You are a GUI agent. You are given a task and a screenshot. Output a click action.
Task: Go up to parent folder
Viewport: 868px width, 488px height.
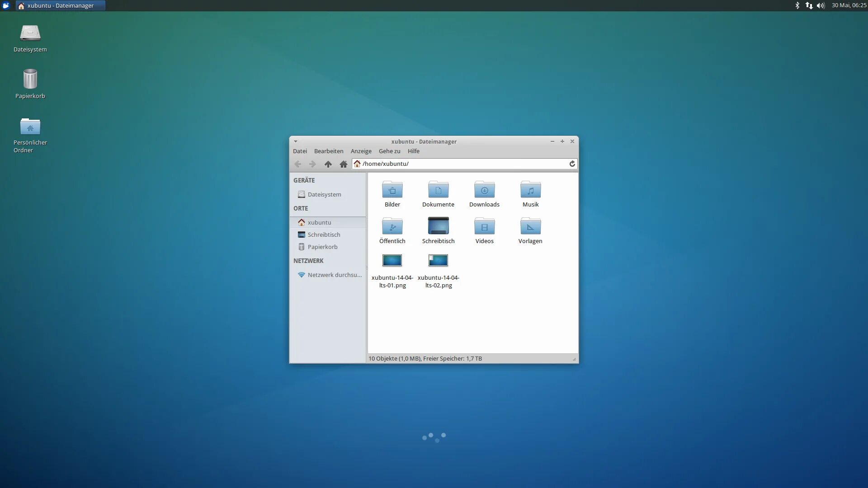[x=328, y=164]
